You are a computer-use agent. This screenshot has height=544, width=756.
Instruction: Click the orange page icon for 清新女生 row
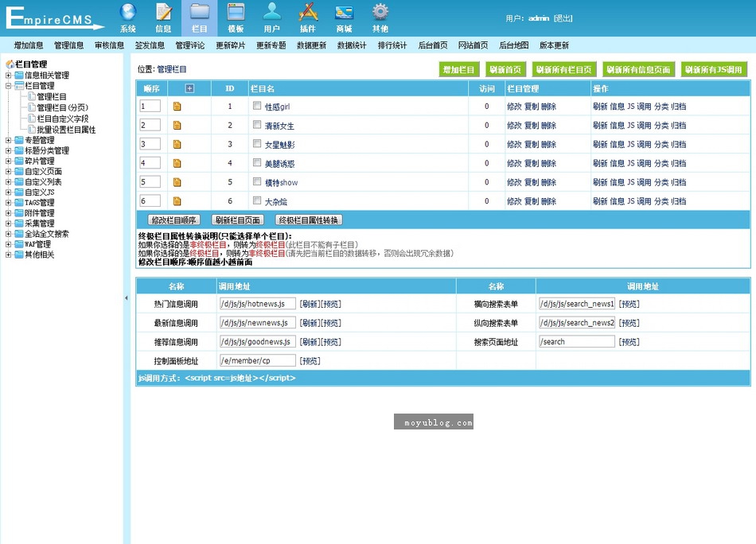(177, 126)
